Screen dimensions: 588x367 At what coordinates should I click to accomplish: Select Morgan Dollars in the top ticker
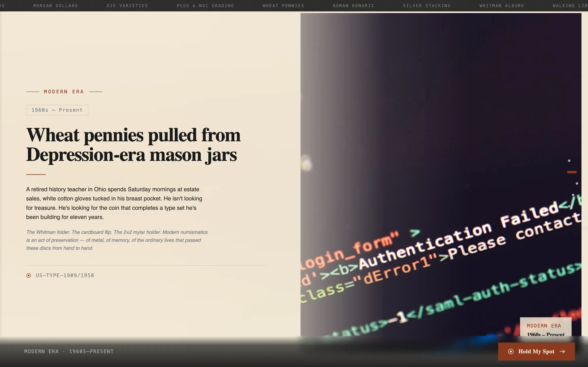pos(55,6)
